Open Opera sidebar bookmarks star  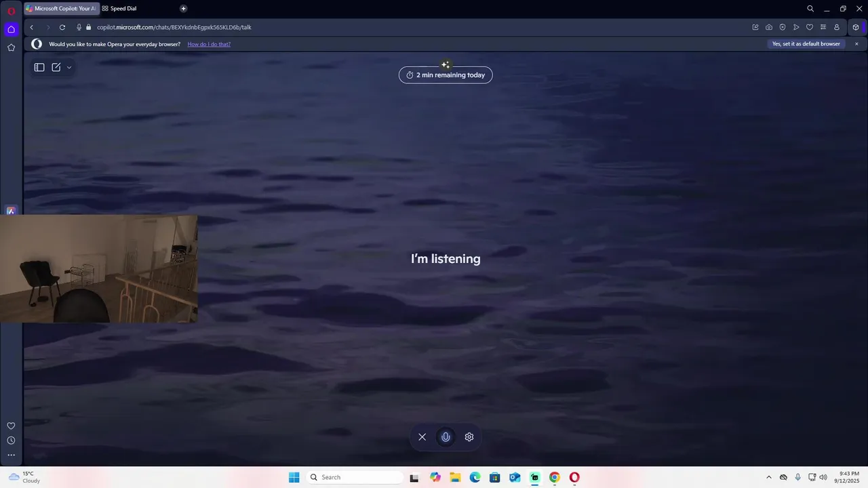11,47
